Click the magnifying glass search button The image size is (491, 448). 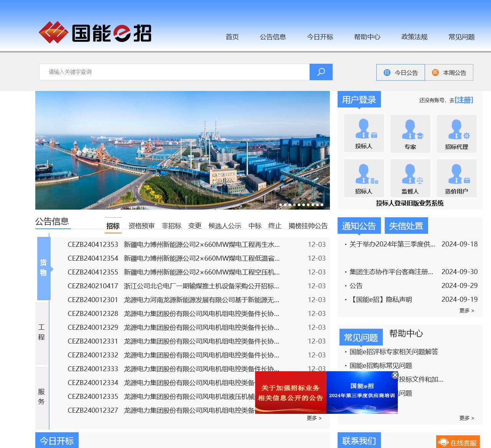click(x=321, y=72)
